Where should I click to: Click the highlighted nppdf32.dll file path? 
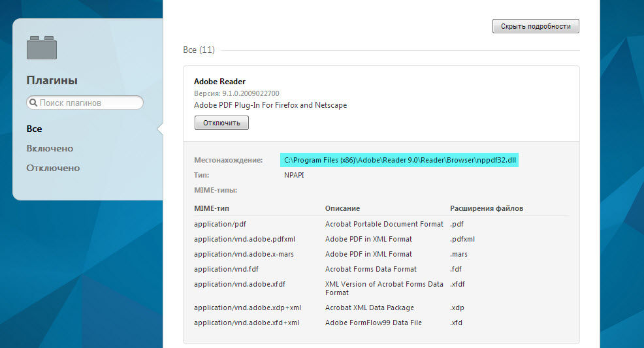click(400, 160)
